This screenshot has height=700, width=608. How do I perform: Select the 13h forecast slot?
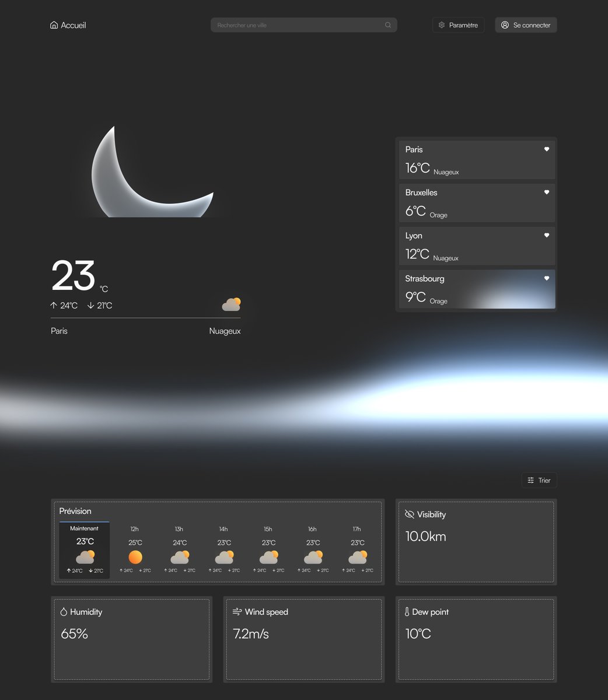coord(179,550)
